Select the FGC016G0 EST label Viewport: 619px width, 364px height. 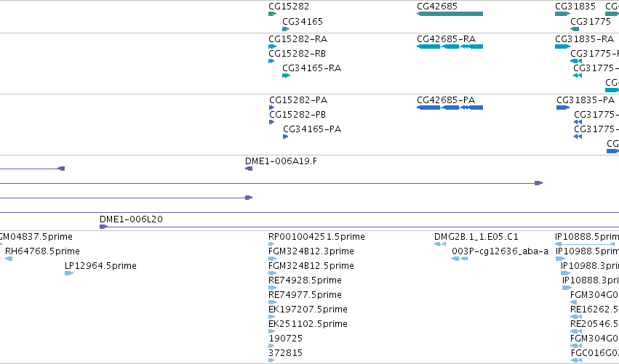point(595,353)
